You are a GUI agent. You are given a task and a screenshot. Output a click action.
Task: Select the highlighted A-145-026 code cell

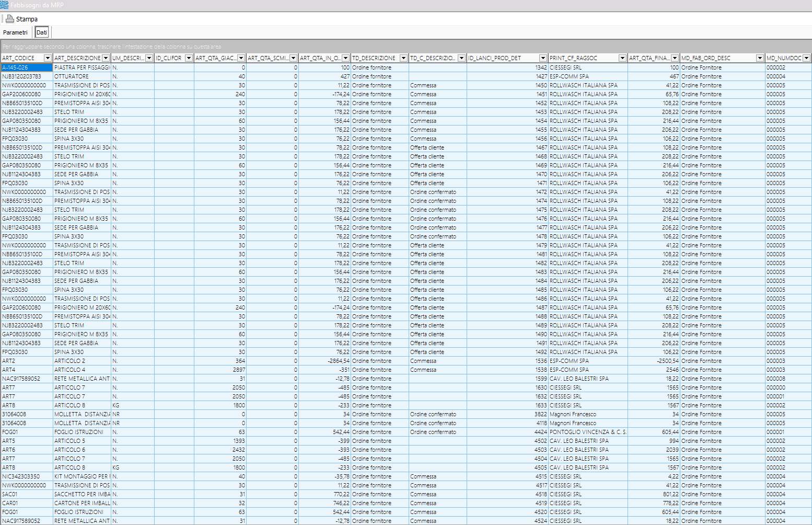[x=27, y=67]
